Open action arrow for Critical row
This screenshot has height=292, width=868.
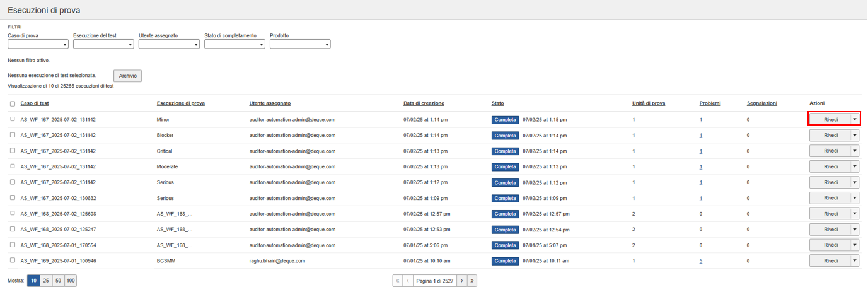[x=855, y=151]
